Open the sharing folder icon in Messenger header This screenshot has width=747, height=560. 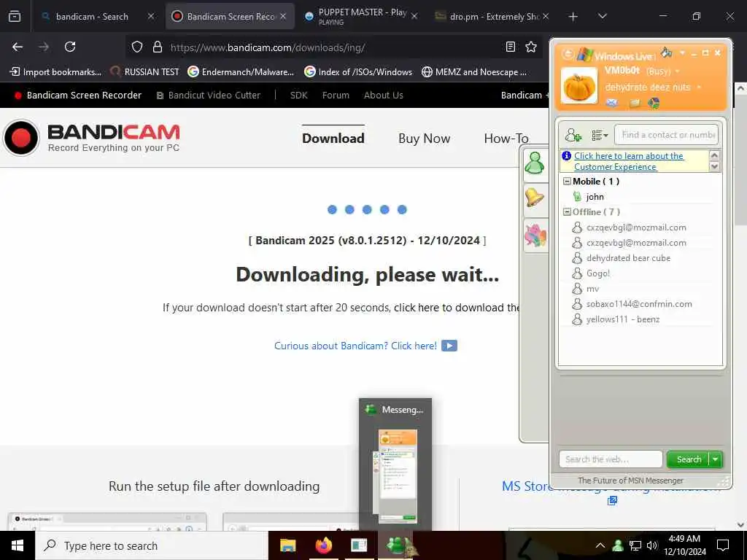(x=634, y=103)
